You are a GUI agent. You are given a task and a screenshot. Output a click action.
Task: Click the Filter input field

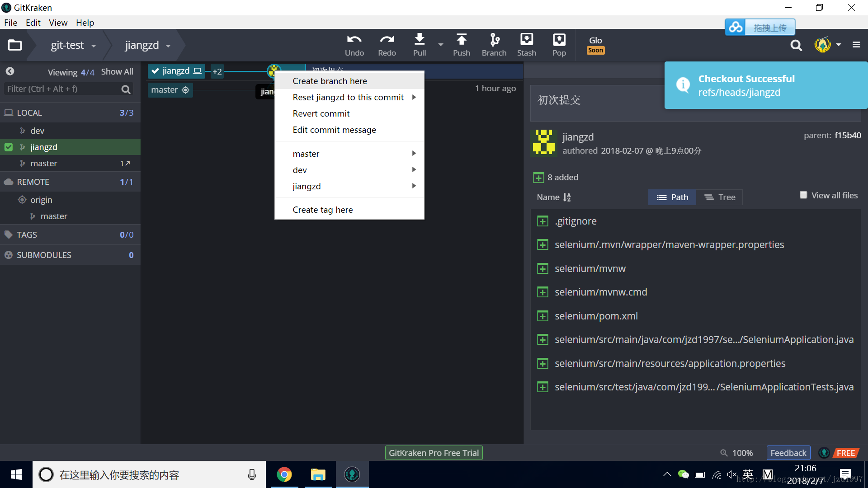click(x=62, y=89)
